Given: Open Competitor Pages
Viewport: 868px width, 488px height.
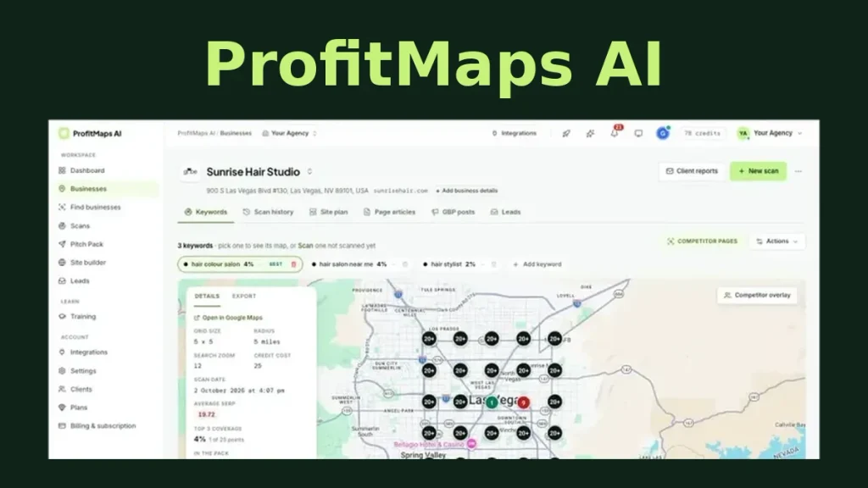Looking at the screenshot, I should 703,241.
